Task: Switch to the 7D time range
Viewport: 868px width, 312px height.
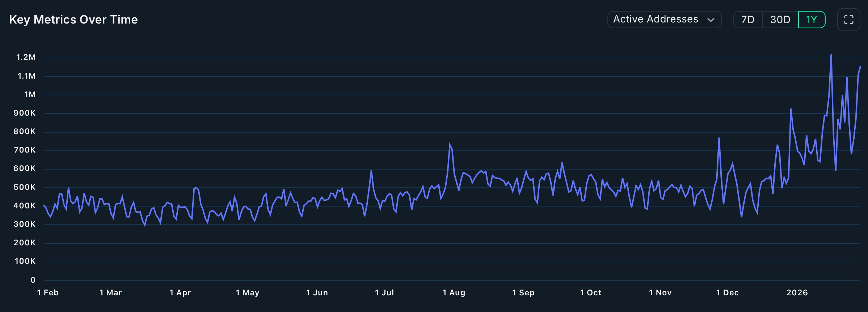Action: pyautogui.click(x=748, y=20)
